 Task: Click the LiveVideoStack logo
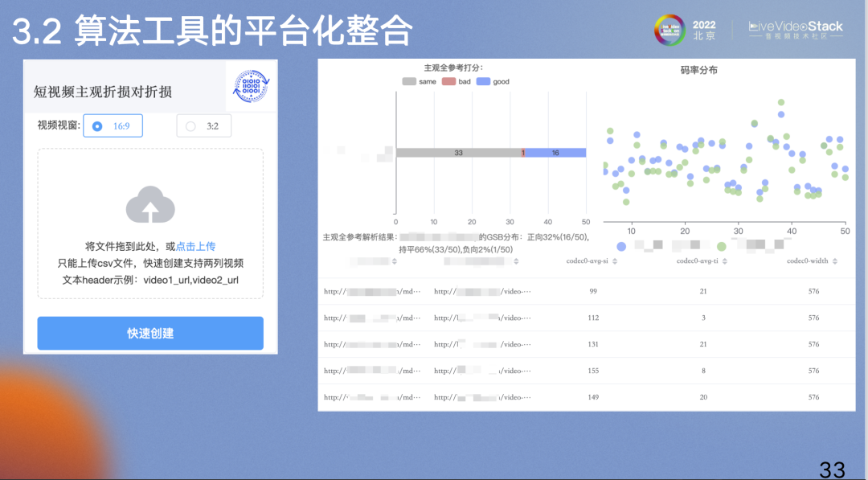[x=796, y=31]
